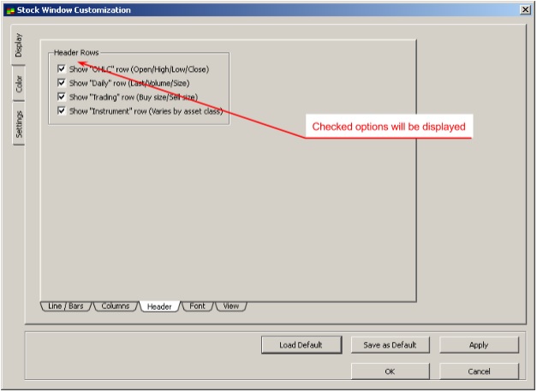
Task: Apply the current customization settings
Action: pyautogui.click(x=479, y=345)
